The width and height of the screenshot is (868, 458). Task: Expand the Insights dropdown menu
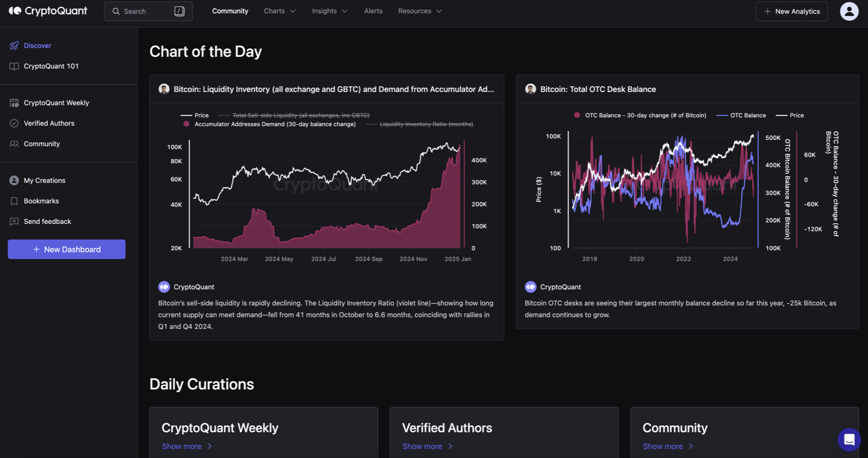click(x=330, y=11)
